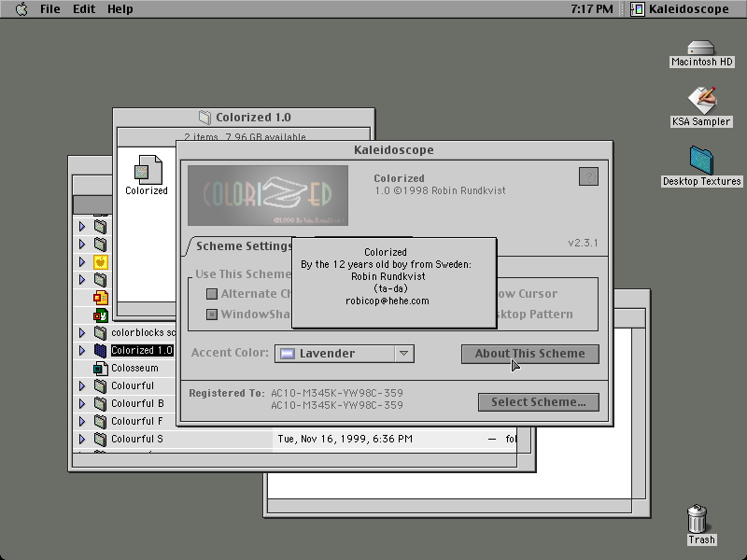Screen dimensions: 747x560
Task: Click the "2 items, 7.96 GB available" header
Action: [245, 137]
